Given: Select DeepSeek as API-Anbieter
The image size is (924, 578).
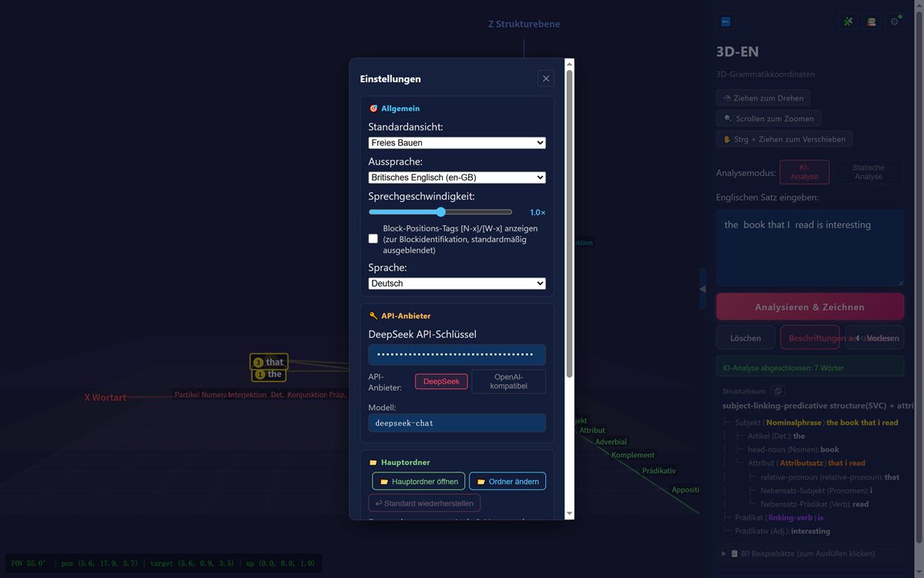Looking at the screenshot, I should tap(441, 381).
